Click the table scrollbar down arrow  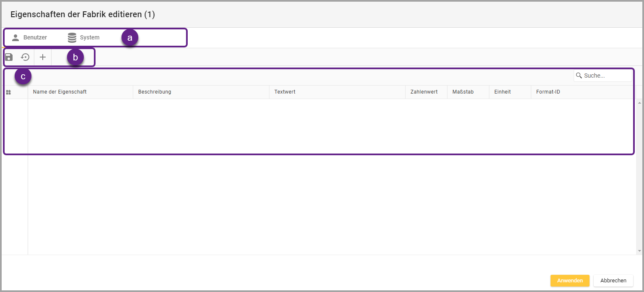click(x=639, y=251)
